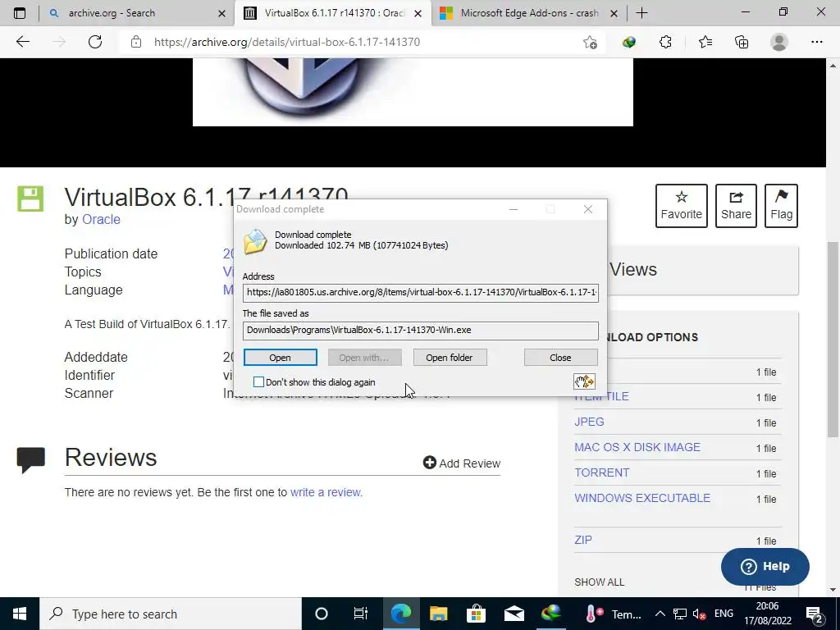Open Edge from taskbar
The image size is (840, 630).
400,614
